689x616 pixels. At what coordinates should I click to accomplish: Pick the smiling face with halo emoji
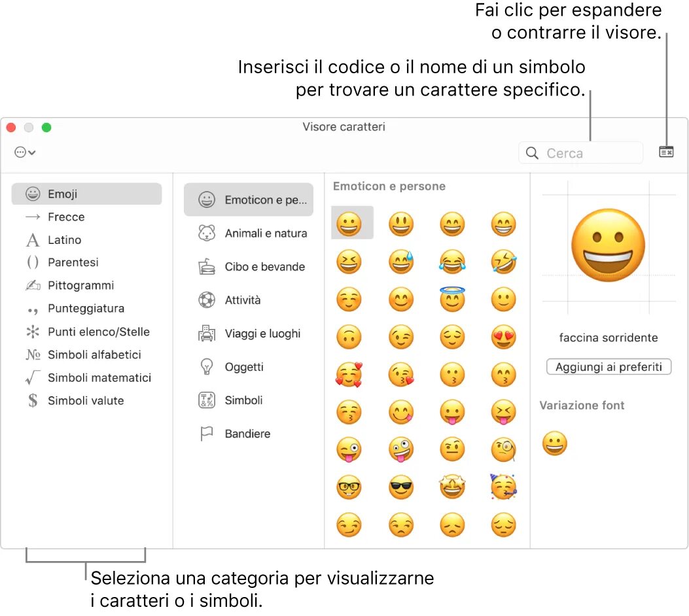pyautogui.click(x=452, y=299)
